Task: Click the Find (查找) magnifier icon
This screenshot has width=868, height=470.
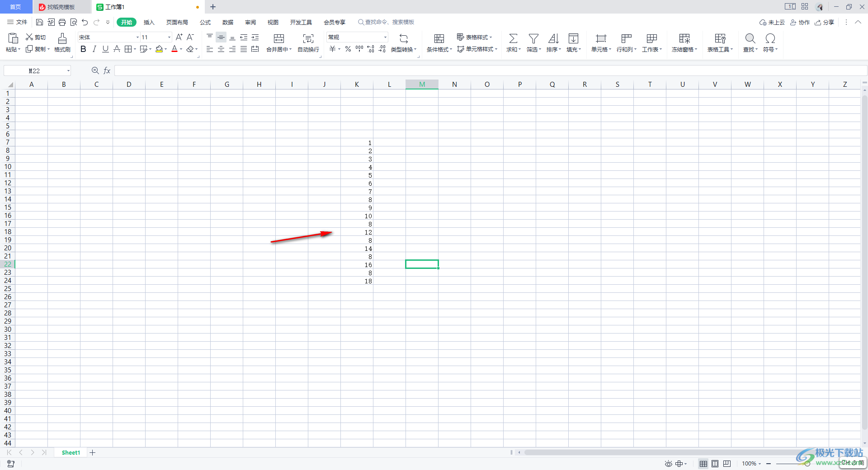Action: (x=750, y=38)
